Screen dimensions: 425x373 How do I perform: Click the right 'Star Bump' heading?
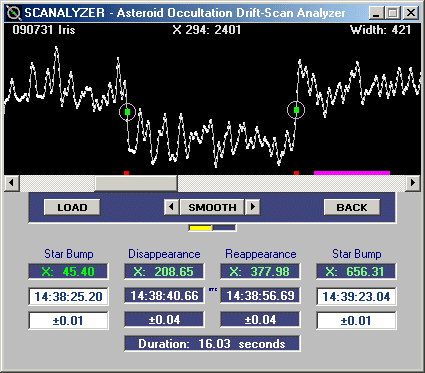[357, 254]
